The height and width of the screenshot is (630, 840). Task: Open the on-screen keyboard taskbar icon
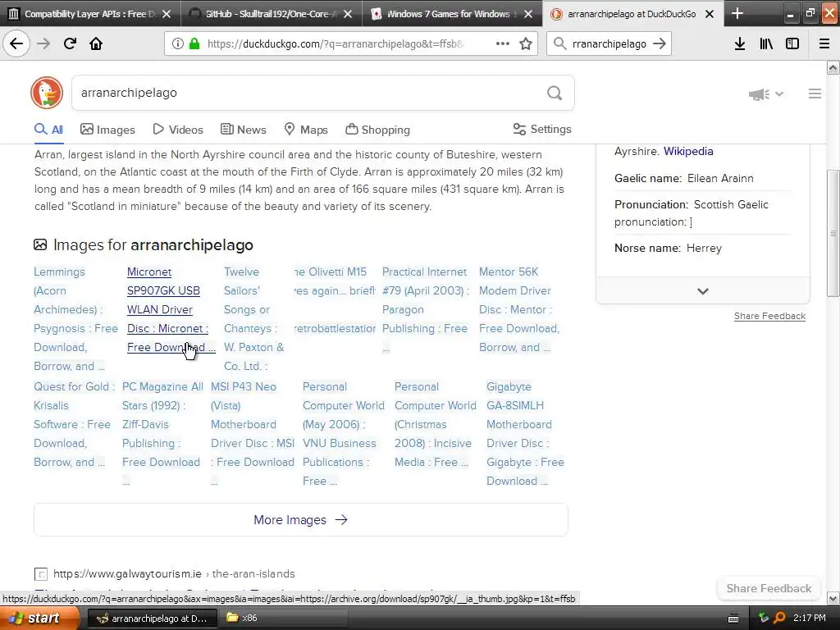point(733,619)
